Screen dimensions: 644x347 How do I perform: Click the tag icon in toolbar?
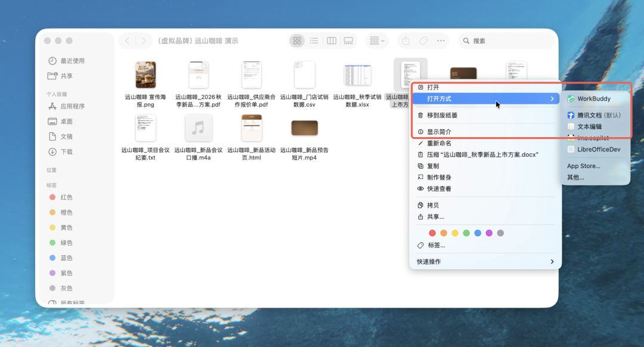click(423, 41)
